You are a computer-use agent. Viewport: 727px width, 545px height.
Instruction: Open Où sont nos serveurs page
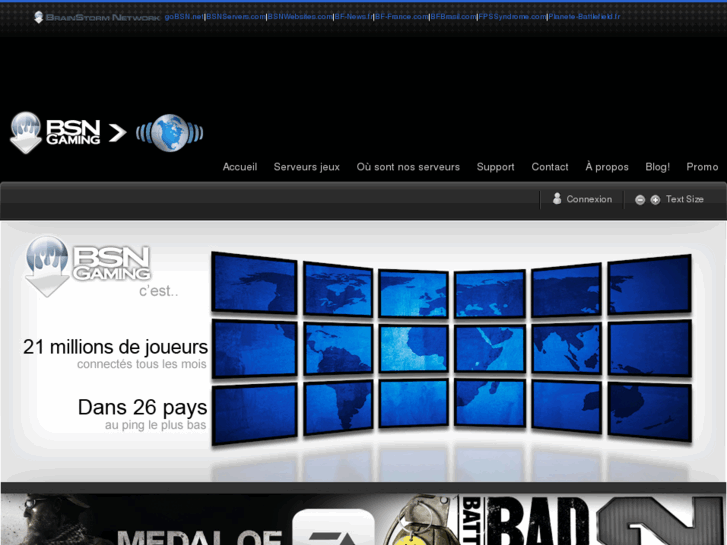tap(408, 167)
